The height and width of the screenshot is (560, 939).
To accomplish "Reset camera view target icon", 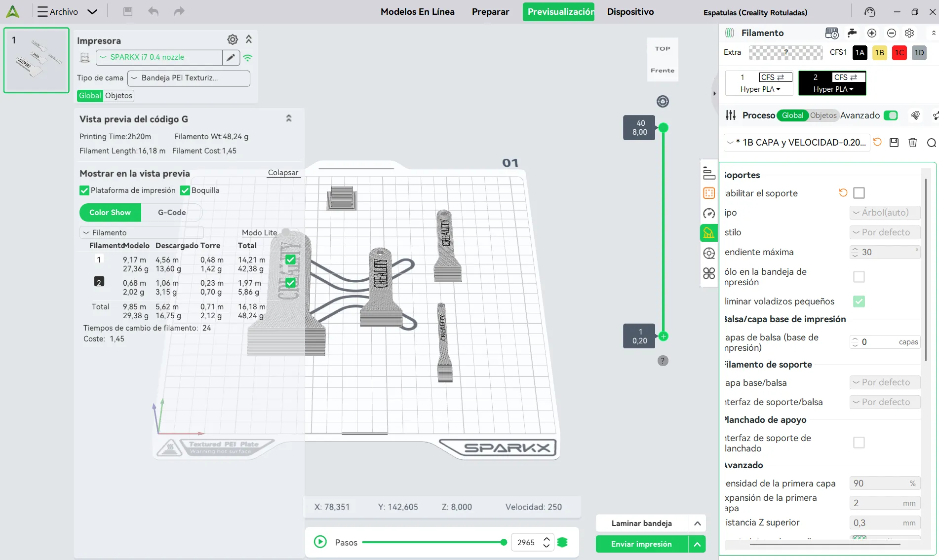I will click(663, 102).
